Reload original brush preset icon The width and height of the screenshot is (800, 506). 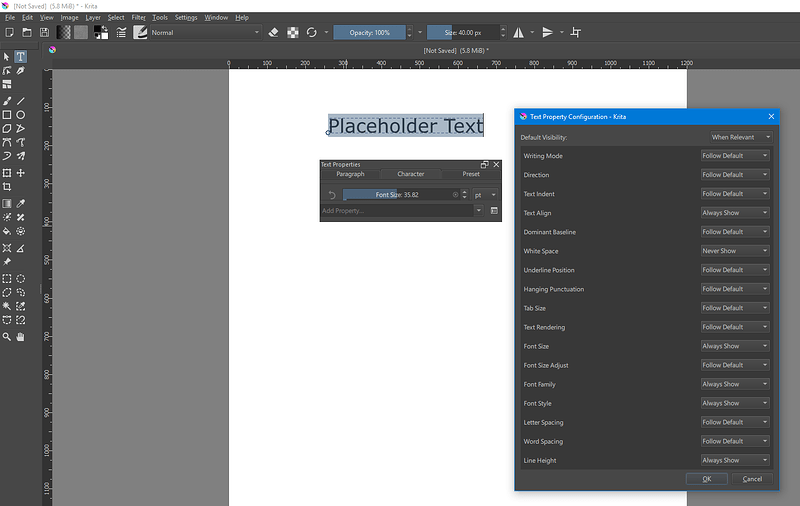tap(312, 33)
